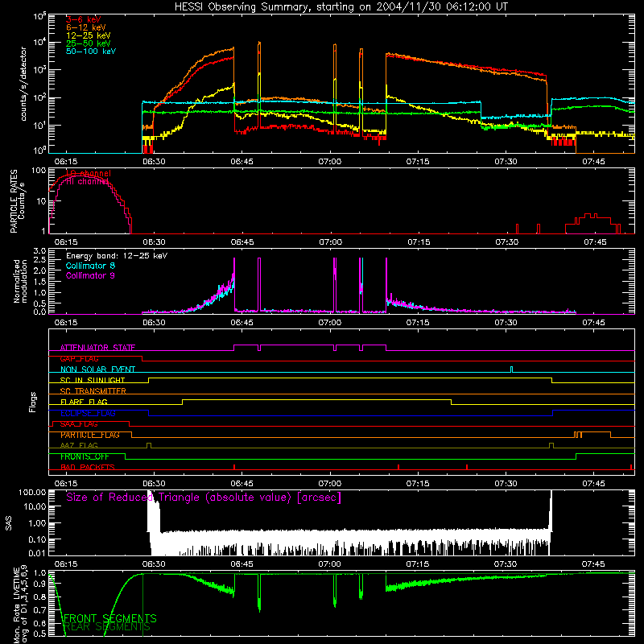Screen dimensions: 644x644
Task: Click the 06:45 tick under modulation plot
Action: click(x=242, y=323)
